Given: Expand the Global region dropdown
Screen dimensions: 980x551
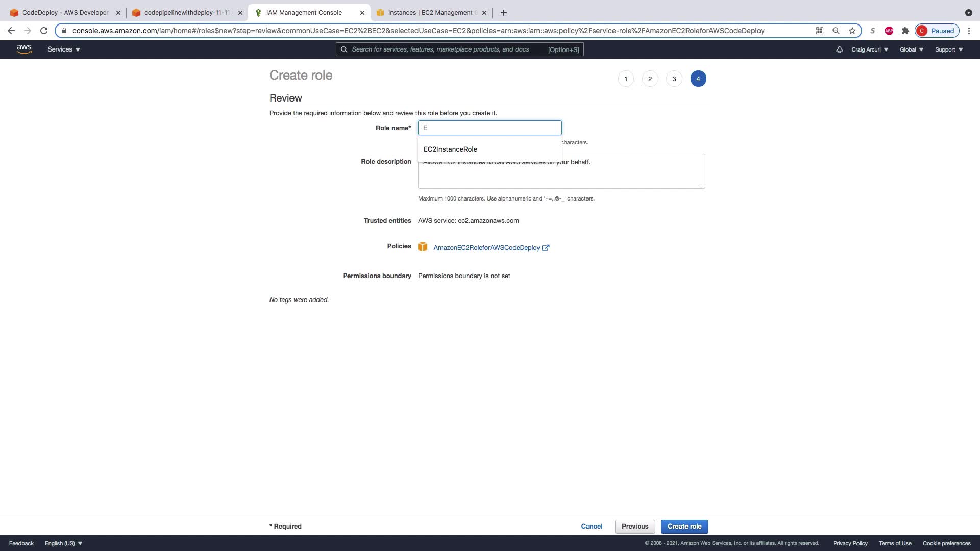Looking at the screenshot, I should (x=911, y=49).
